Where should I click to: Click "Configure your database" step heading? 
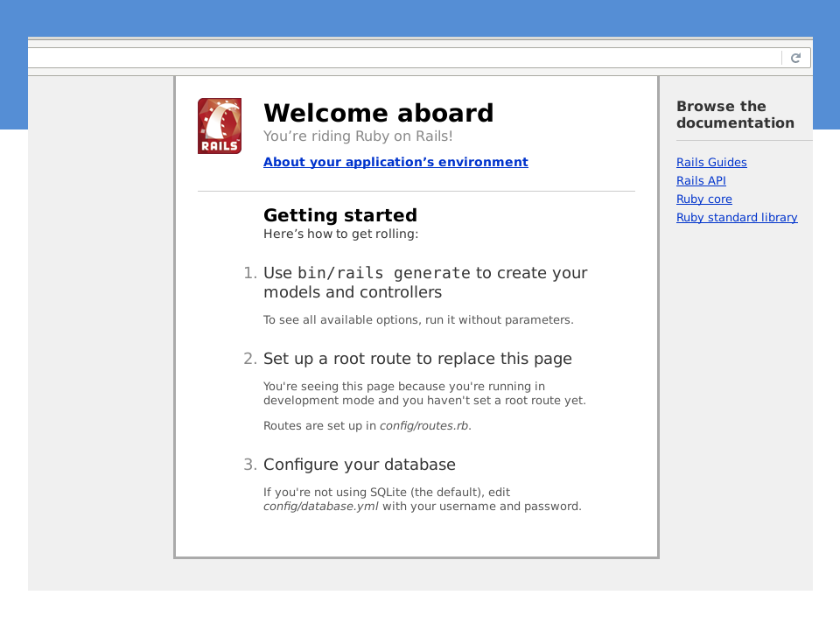[360, 465]
